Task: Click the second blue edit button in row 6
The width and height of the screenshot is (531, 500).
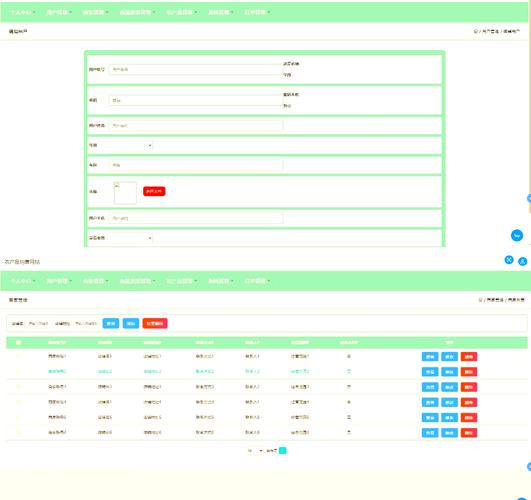Action: point(449,433)
